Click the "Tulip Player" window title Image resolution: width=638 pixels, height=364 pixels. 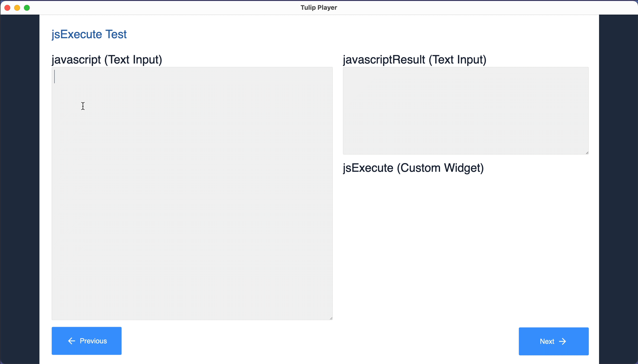click(x=319, y=8)
